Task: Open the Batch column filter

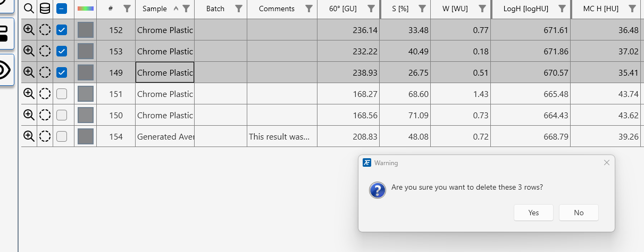Action: click(239, 9)
